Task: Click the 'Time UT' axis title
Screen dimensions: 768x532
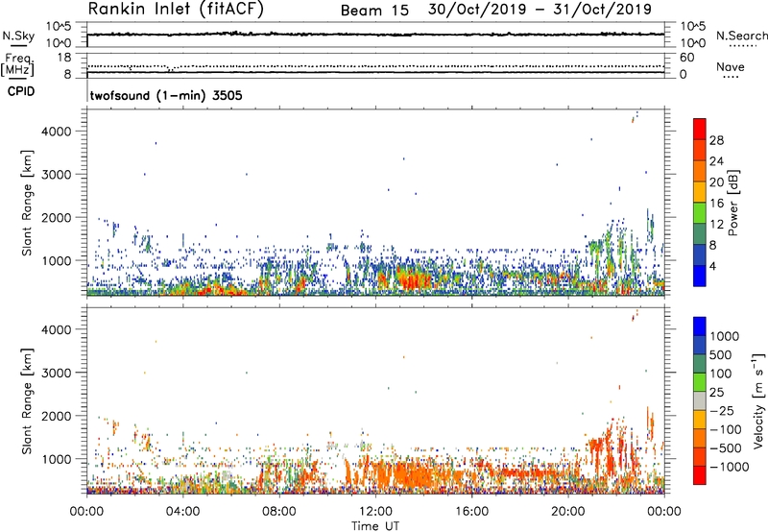Action: coord(375,525)
